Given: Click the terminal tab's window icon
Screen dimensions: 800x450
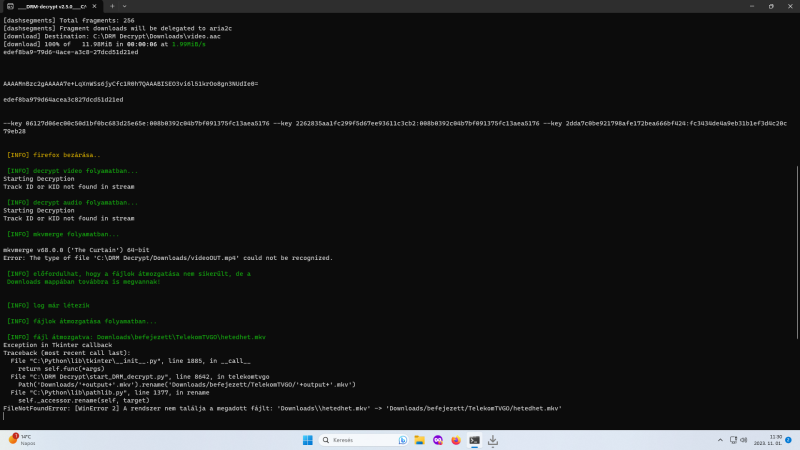Looking at the screenshot, I should [10, 7].
